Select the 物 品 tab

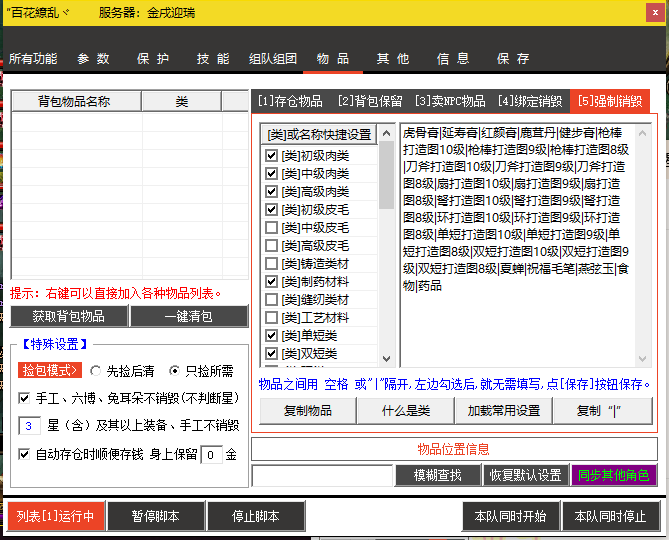(x=333, y=59)
